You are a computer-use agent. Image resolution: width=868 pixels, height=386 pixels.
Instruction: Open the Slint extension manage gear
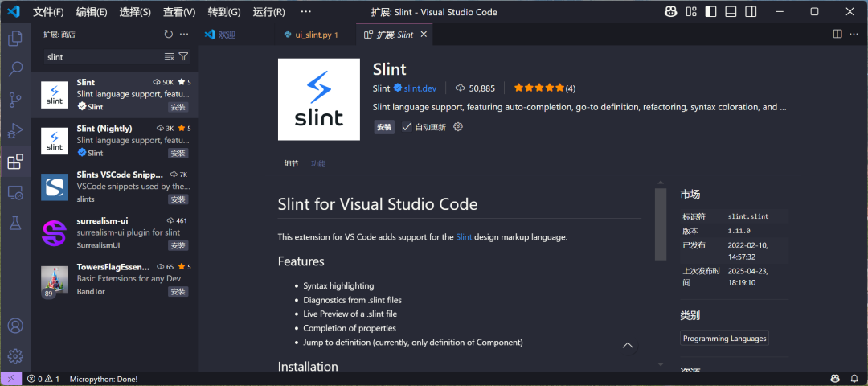pyautogui.click(x=458, y=127)
